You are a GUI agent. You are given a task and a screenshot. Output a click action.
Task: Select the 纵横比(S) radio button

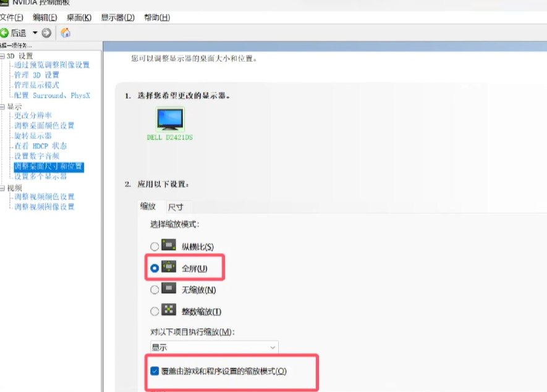155,247
